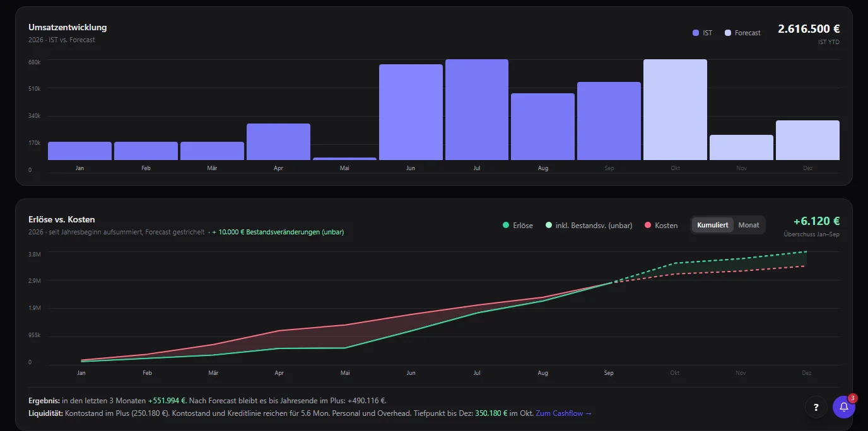Viewport: 868px width, 431px height.
Task: Click the 680k axis label in Umsatzentwicklung
Action: pyautogui.click(x=35, y=62)
